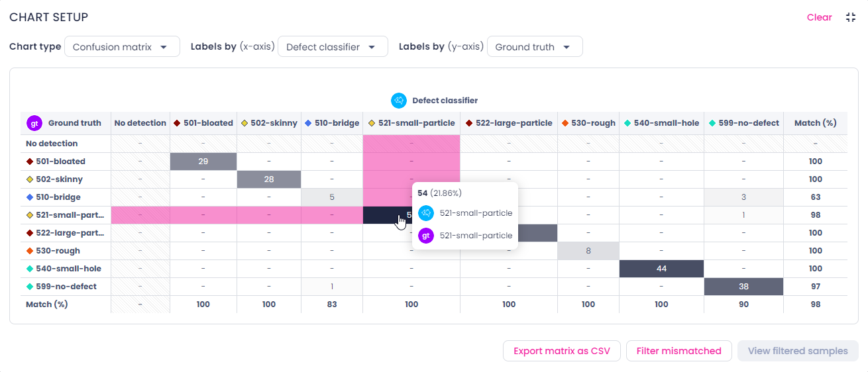
Task: Click gt icon in the tooltip
Action: click(426, 235)
